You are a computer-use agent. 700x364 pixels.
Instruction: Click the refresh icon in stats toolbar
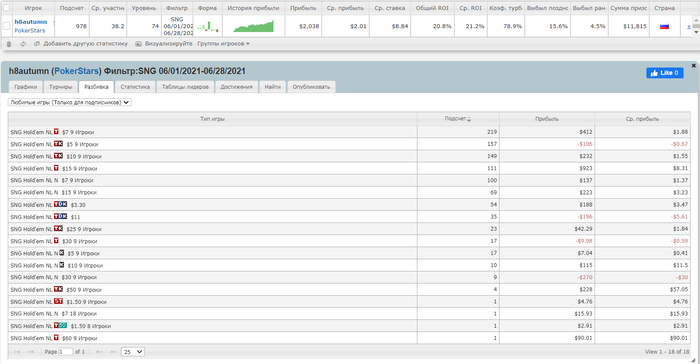click(23, 44)
